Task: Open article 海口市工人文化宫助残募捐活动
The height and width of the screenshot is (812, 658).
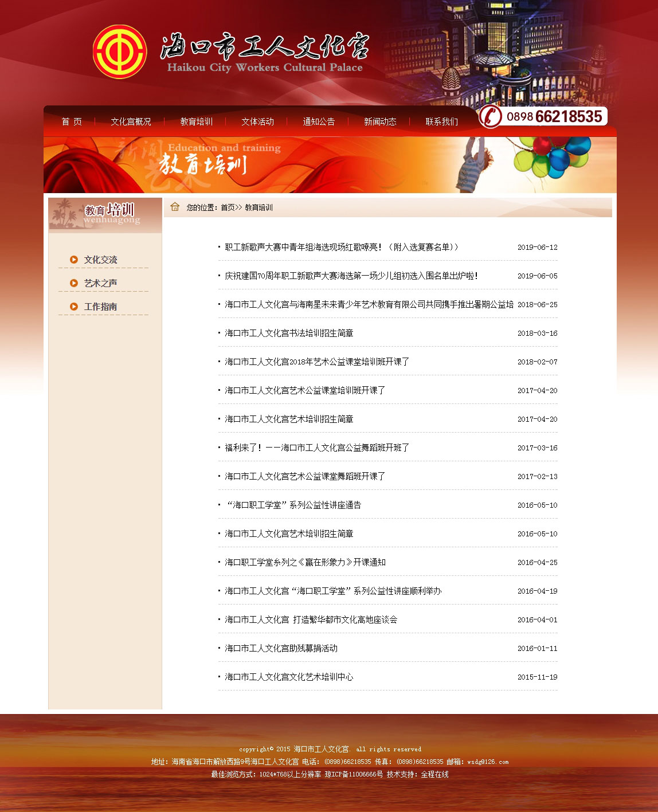Action: [x=281, y=648]
